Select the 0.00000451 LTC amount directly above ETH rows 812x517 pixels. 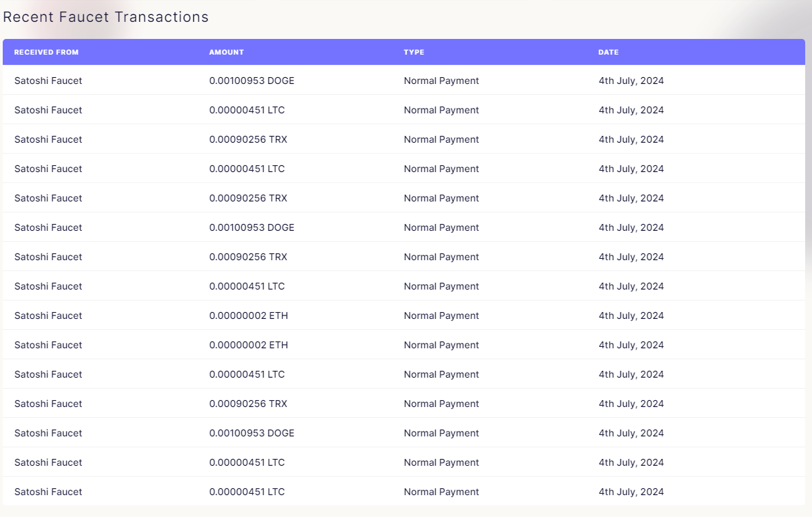(247, 286)
